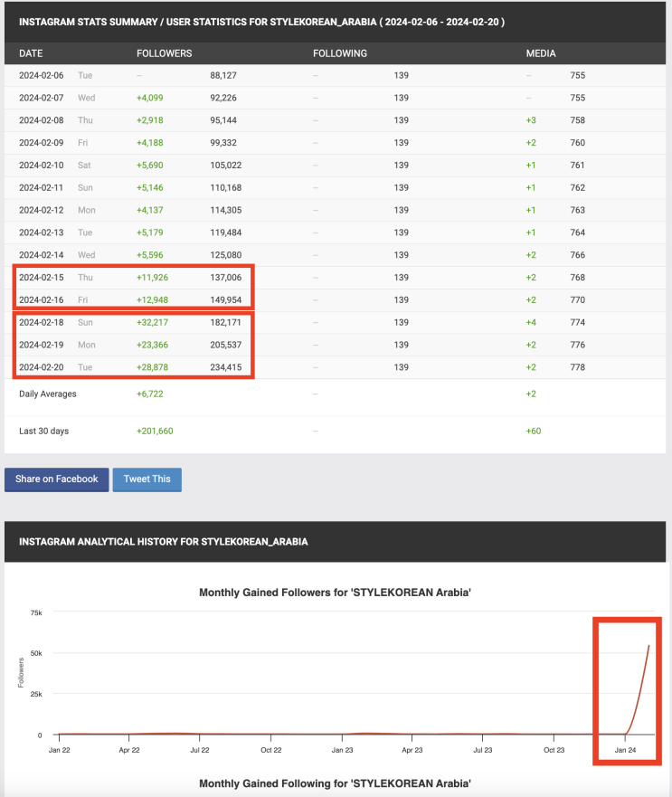The width and height of the screenshot is (672, 797).
Task: Click the follower total 114,305
Action: (x=226, y=210)
